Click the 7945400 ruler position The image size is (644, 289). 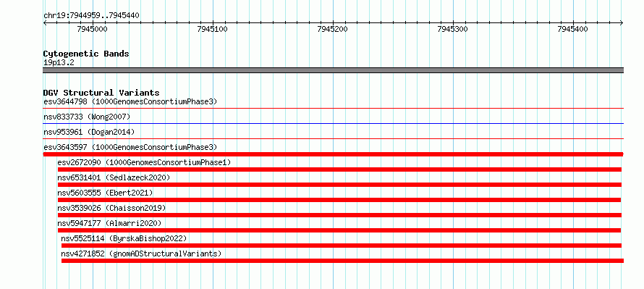pyautogui.click(x=573, y=29)
